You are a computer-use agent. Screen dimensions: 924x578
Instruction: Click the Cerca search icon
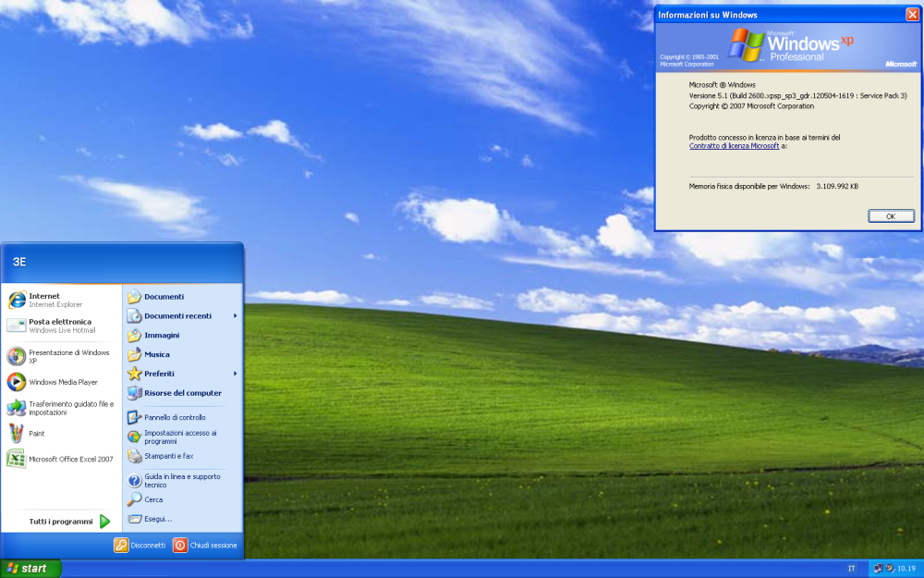pos(135,499)
